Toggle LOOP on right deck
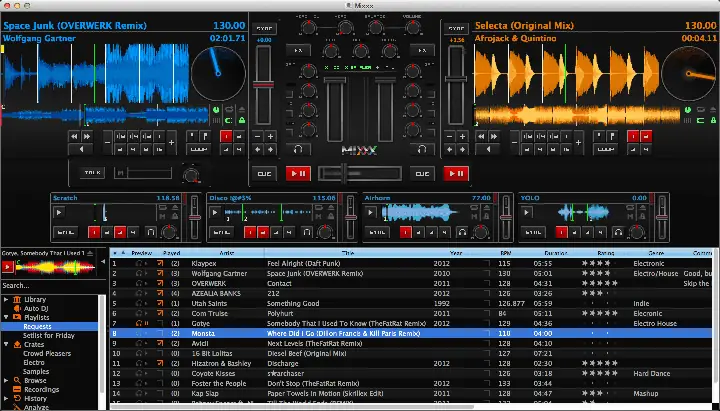The height and width of the screenshot is (411, 720). 605,149
